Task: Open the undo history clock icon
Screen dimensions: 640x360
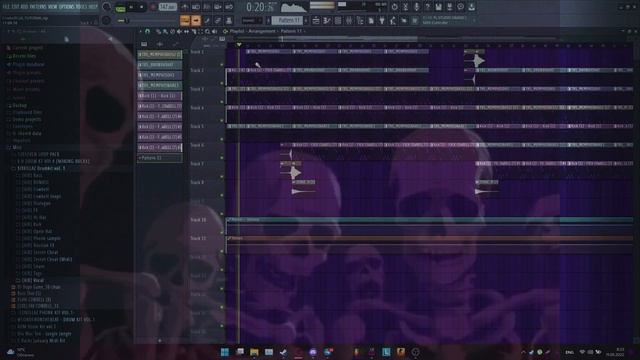Action: [394, 7]
